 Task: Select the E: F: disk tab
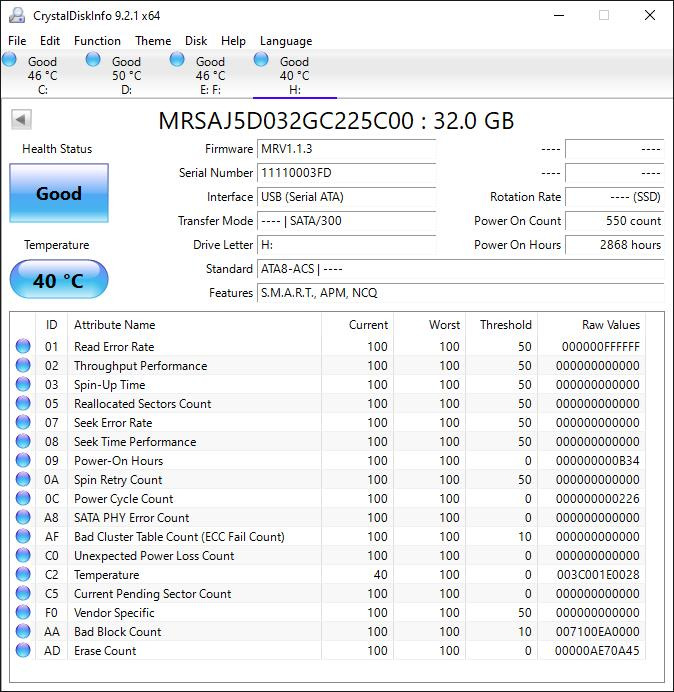click(210, 75)
